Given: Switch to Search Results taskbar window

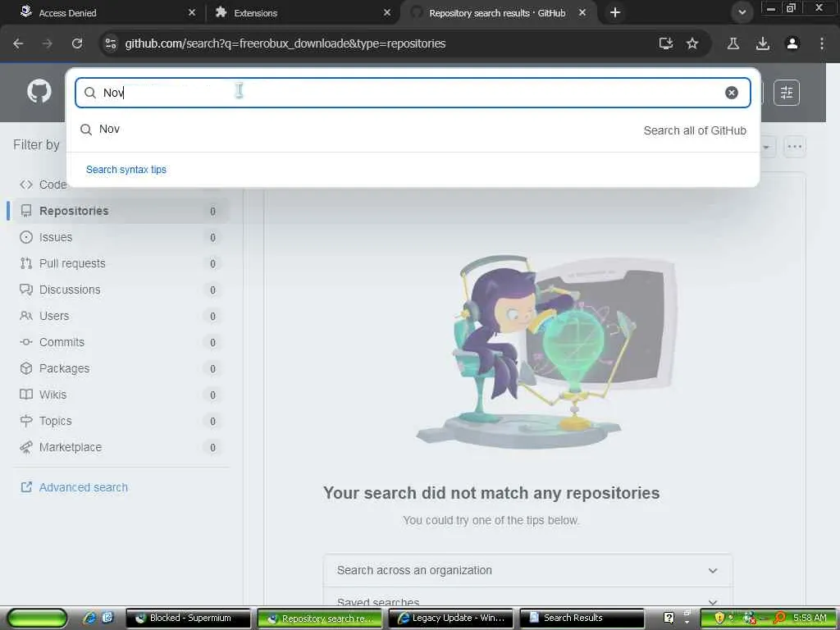Looking at the screenshot, I should coord(582,619).
